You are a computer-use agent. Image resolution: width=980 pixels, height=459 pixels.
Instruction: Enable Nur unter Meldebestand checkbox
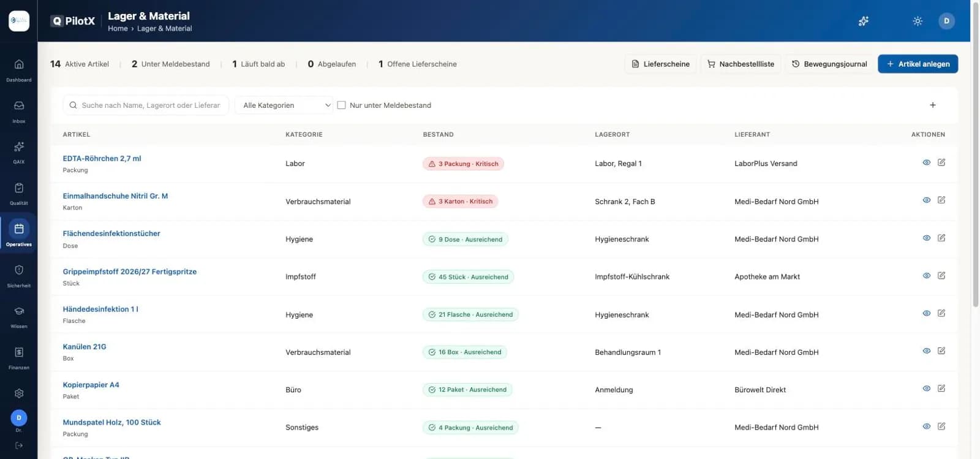tap(342, 105)
